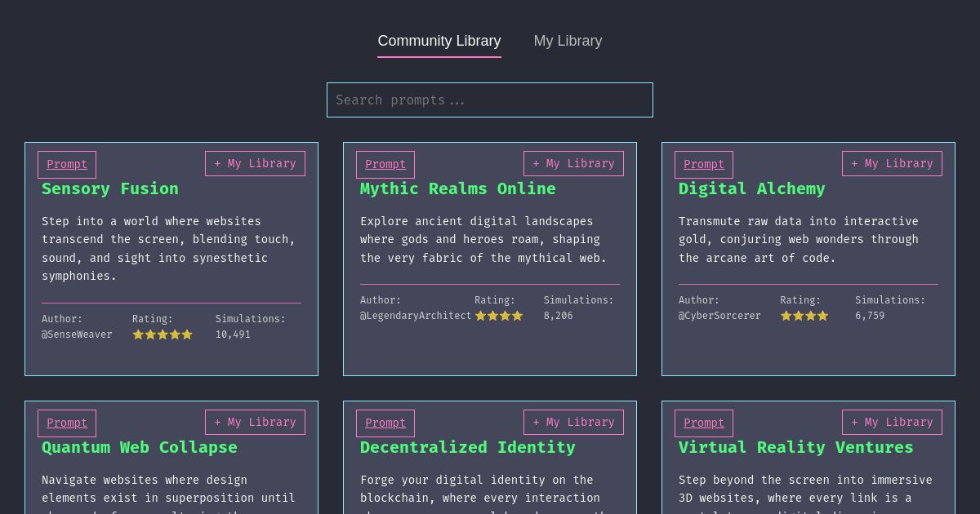Open the Mythic Realms Online prompt

click(x=385, y=164)
